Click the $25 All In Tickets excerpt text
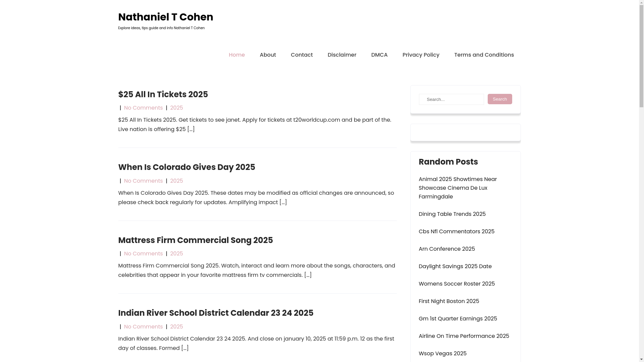This screenshot has width=644, height=362. pyautogui.click(x=255, y=125)
